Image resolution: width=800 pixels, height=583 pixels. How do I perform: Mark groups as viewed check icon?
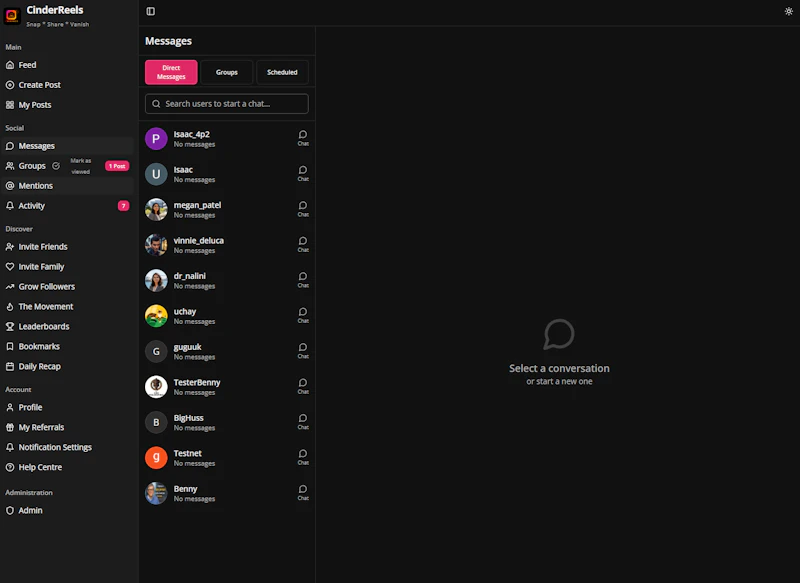point(56,166)
